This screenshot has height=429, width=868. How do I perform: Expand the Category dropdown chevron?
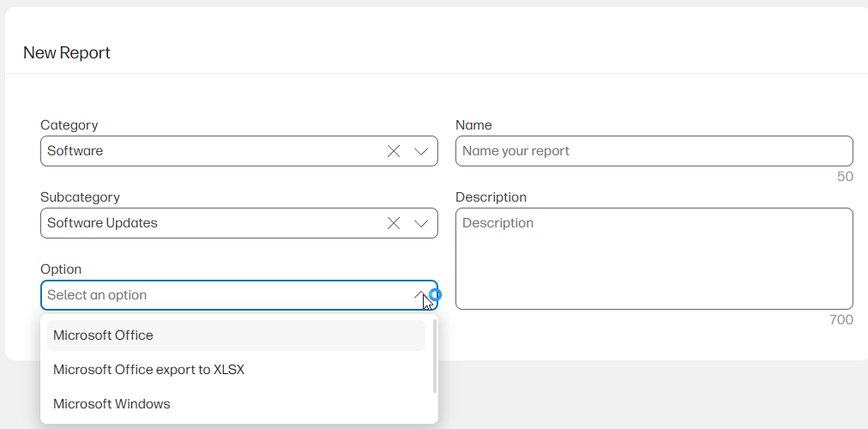(x=421, y=151)
